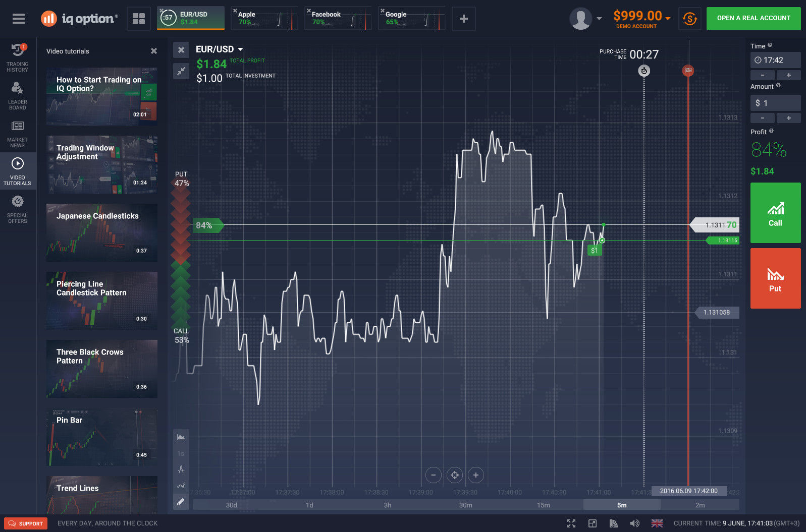
Task: Toggle fullscreen mode in status bar
Action: coord(571,523)
